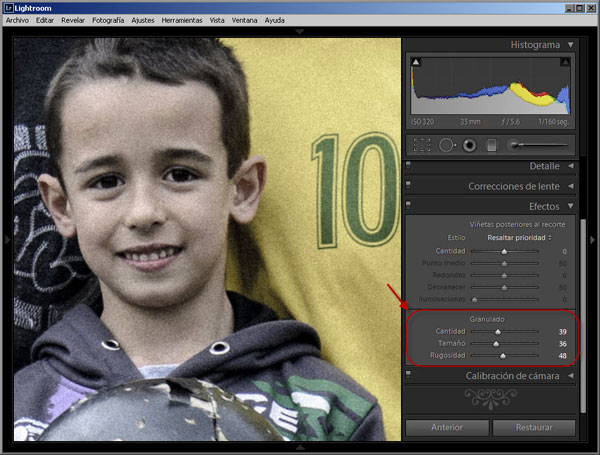The height and width of the screenshot is (455, 600).
Task: Open the Editar menu
Action: (x=45, y=20)
